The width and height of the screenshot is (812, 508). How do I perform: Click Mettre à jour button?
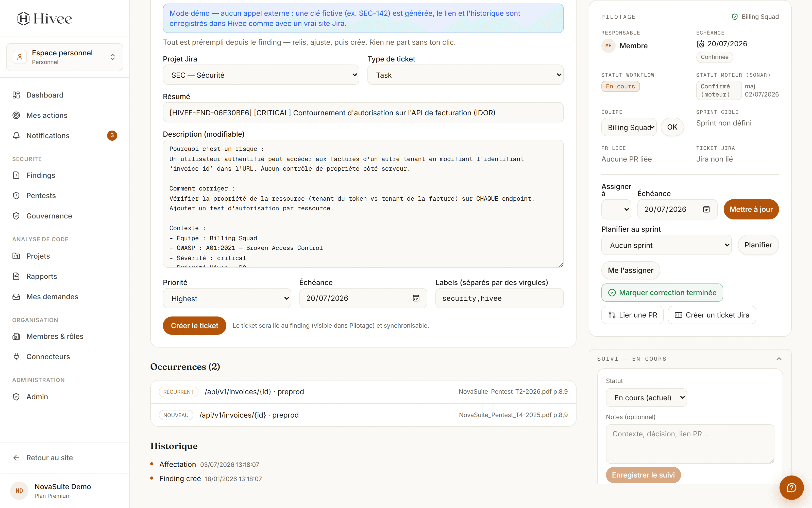coord(751,209)
